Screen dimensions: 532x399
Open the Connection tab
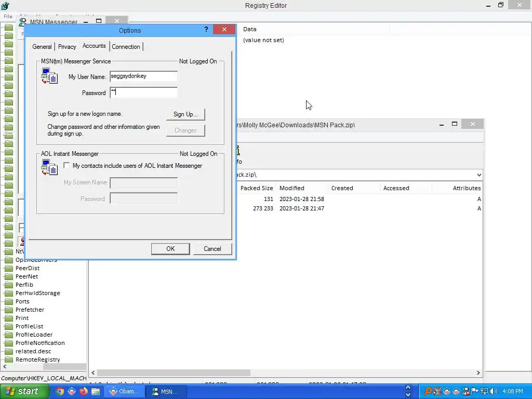pos(126,47)
